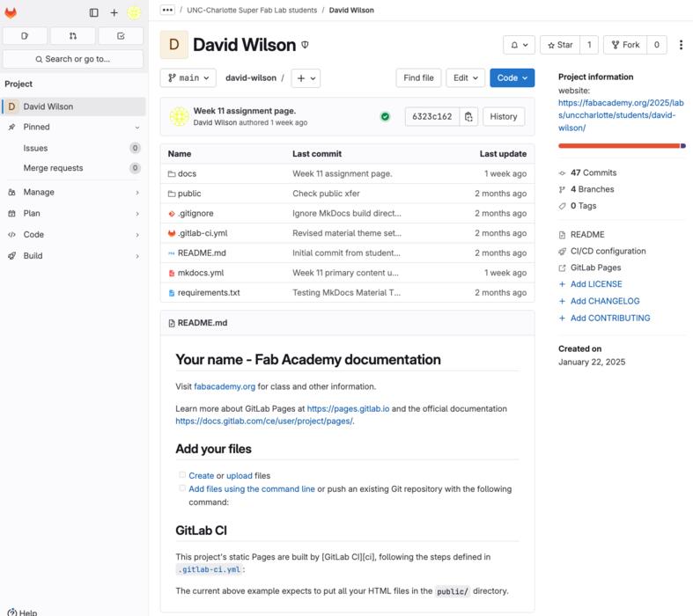Open the mkdocs.yml file
This screenshot has width=693, height=616.
click(201, 273)
